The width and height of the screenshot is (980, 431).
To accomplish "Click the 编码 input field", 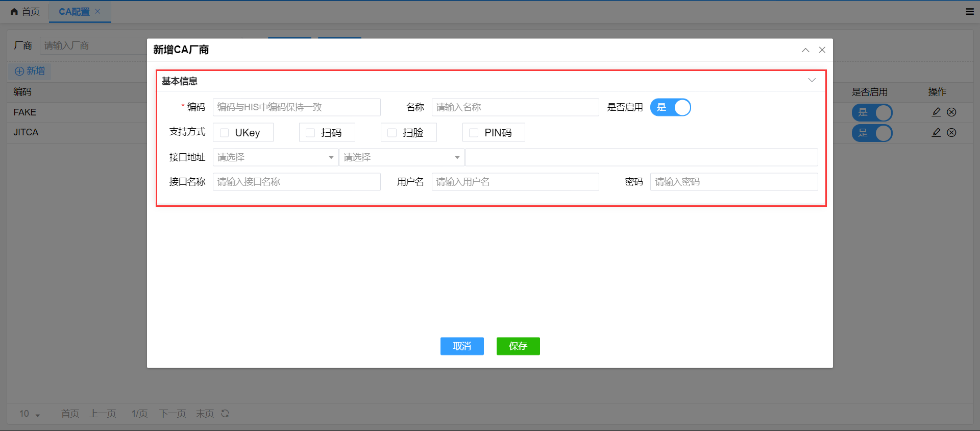I will [296, 107].
